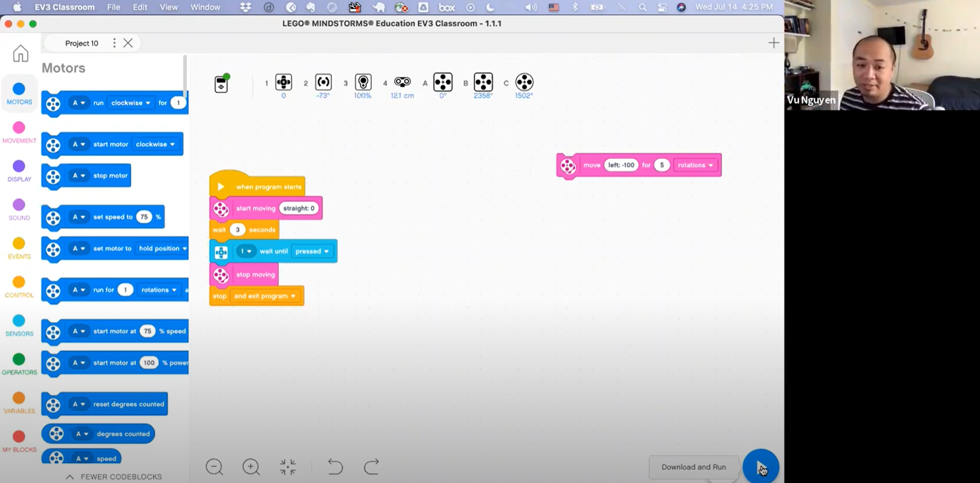The height and width of the screenshot is (483, 980).
Task: Select the Movement category
Action: [19, 132]
